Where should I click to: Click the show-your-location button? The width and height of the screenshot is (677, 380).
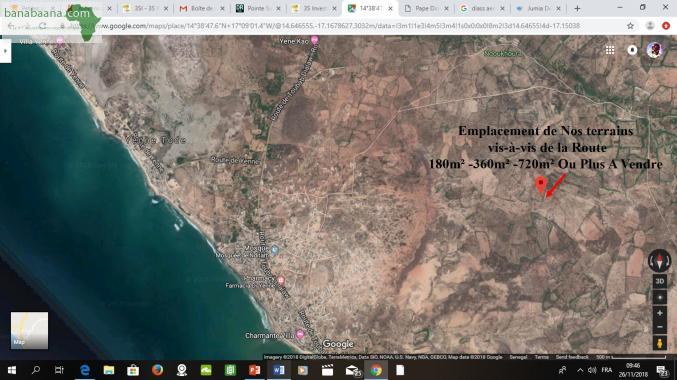pyautogui.click(x=659, y=298)
